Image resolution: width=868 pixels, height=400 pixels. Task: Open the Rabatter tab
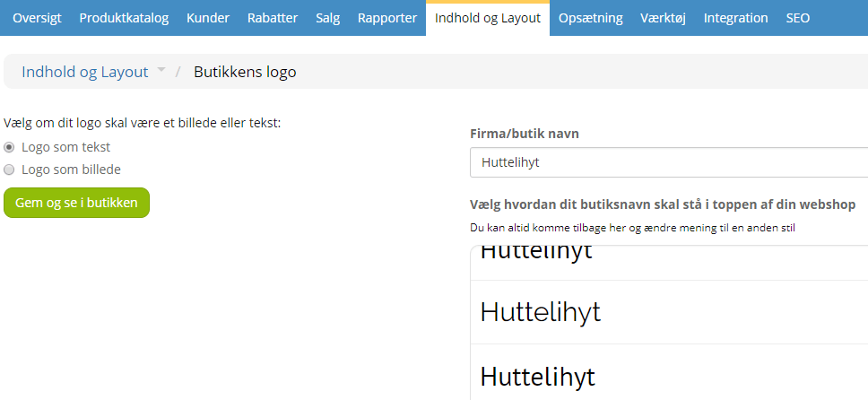[x=273, y=18]
